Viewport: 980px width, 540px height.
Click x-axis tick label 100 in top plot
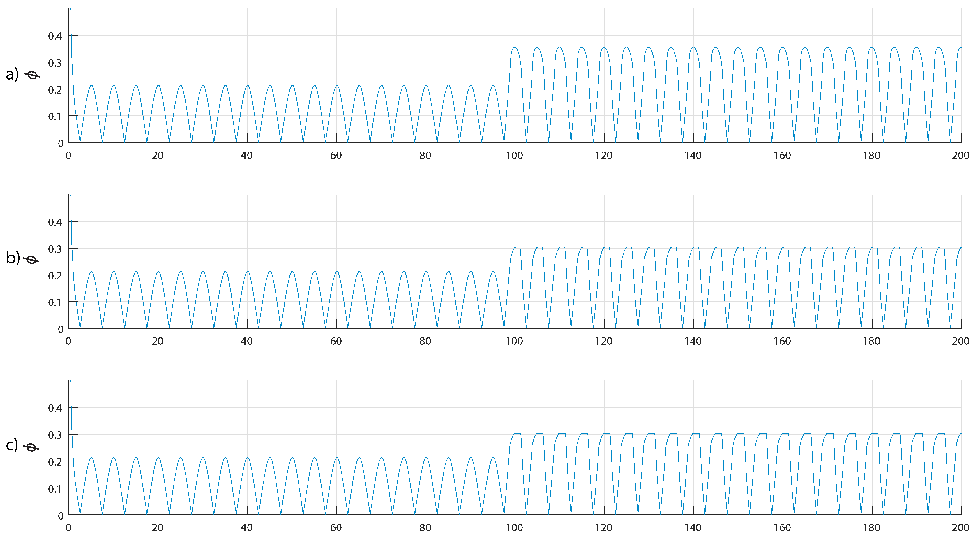pyautogui.click(x=514, y=155)
